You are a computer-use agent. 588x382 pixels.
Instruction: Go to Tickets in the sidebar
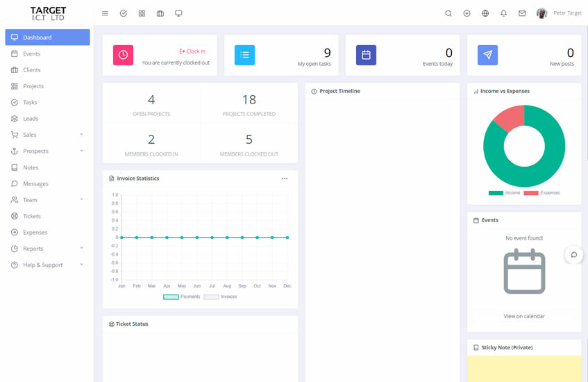pyautogui.click(x=32, y=216)
